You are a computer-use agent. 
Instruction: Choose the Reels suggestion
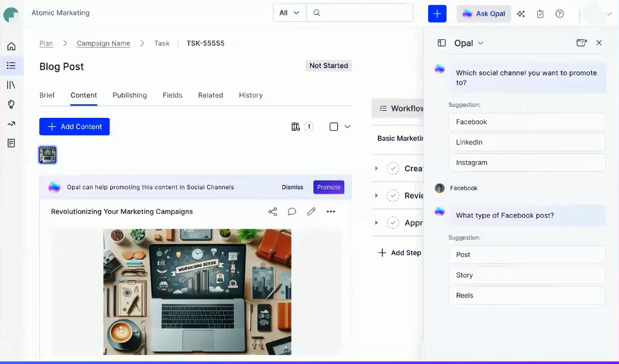(527, 295)
